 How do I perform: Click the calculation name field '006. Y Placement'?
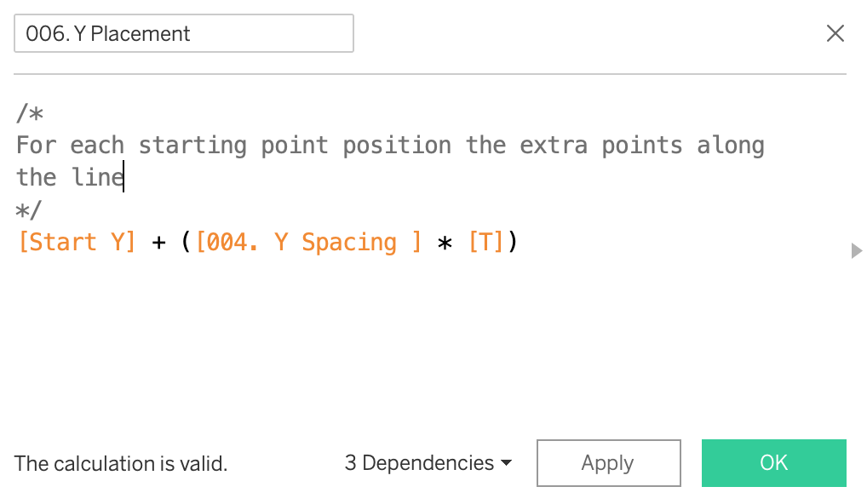(183, 34)
